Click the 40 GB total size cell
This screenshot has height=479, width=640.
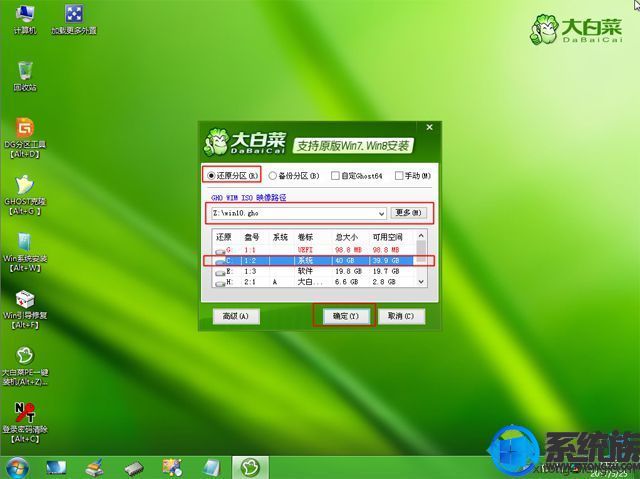point(345,260)
